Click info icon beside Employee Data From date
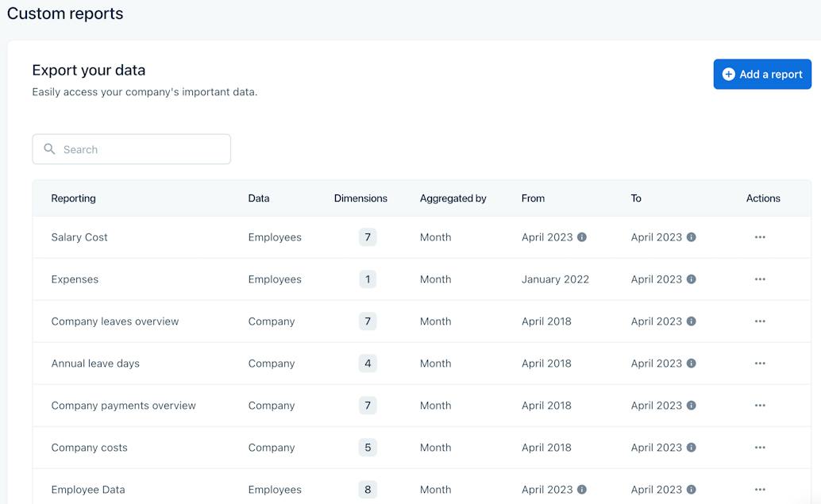Image resolution: width=821 pixels, height=504 pixels. point(582,490)
